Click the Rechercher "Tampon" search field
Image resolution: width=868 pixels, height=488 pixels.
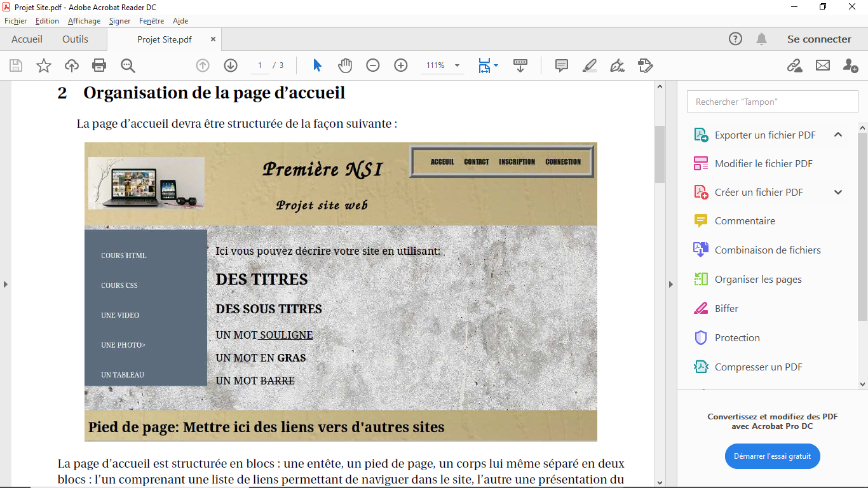coord(772,102)
